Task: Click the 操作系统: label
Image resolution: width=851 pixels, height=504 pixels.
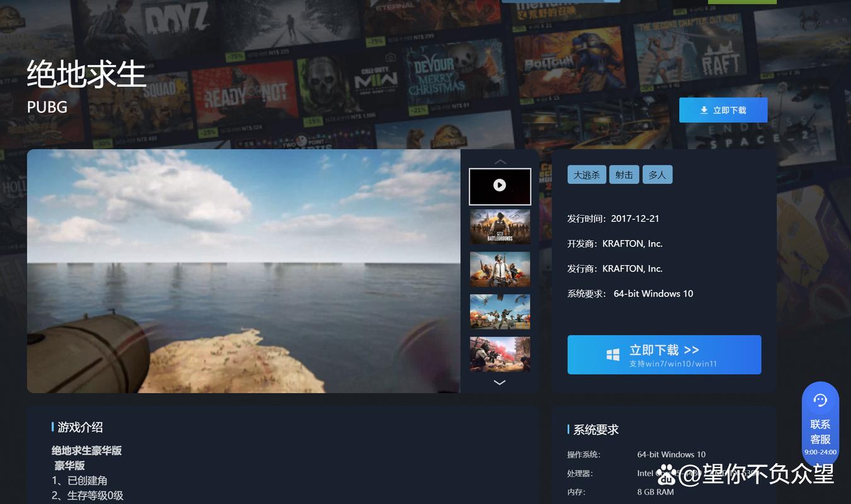Action: 584,454
